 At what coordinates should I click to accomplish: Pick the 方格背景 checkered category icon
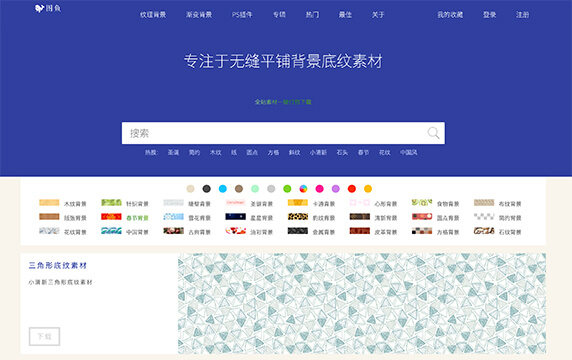point(422,231)
